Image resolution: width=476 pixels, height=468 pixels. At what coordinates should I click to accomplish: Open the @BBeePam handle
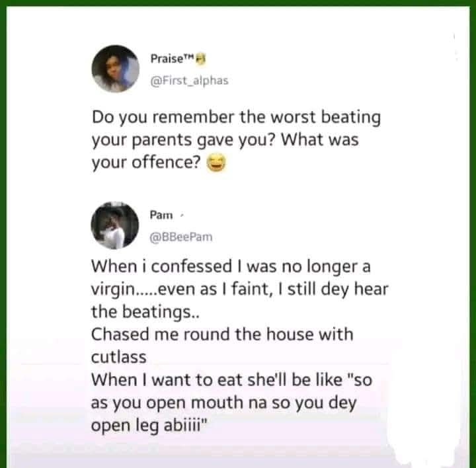[181, 237]
